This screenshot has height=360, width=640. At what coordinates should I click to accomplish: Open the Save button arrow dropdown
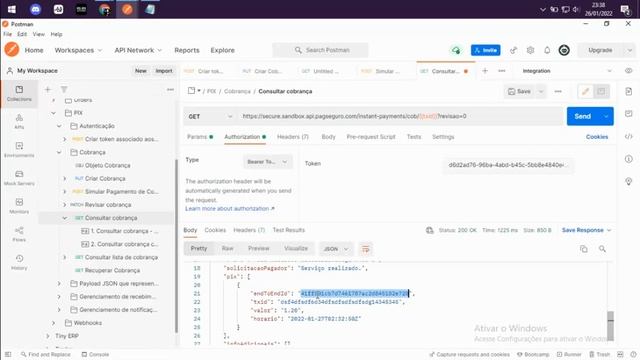(x=541, y=91)
